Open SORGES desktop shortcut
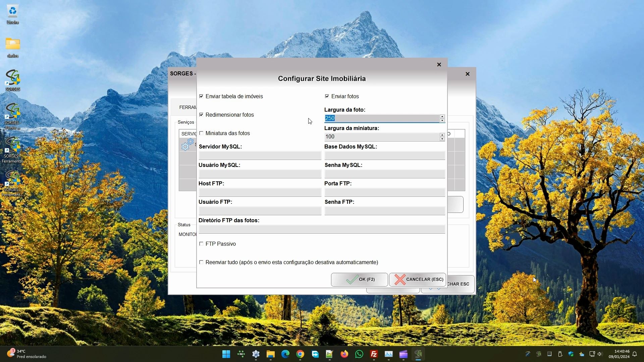 click(x=13, y=80)
